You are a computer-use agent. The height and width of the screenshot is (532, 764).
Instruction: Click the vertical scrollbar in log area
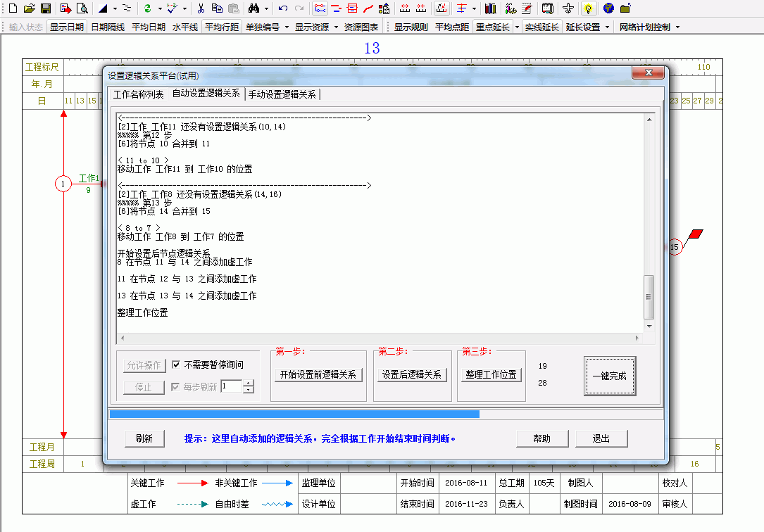649,296
